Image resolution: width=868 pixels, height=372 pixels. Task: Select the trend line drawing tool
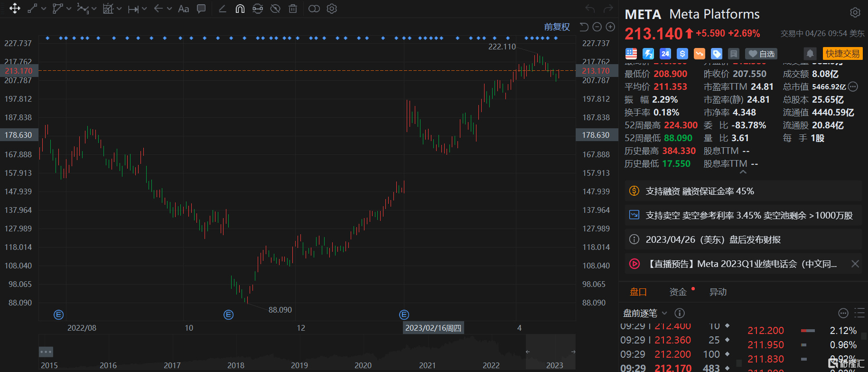[x=33, y=9]
